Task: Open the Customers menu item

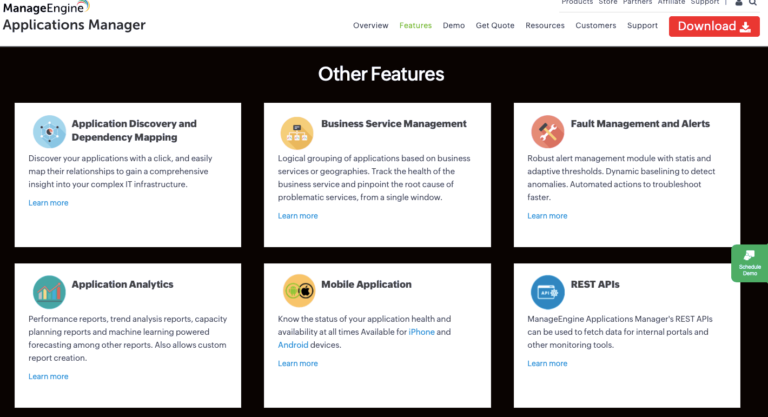Action: 596,25
